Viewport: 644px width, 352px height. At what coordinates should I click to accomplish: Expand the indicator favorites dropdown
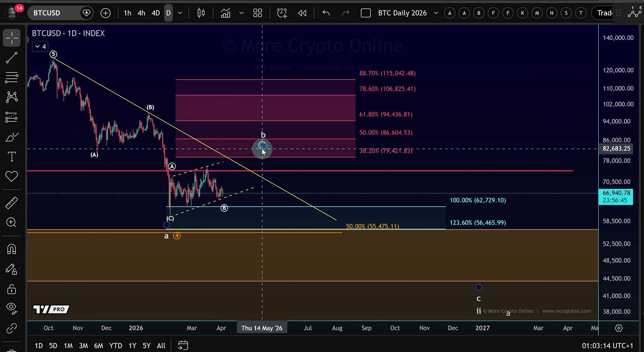pyautogui.click(x=242, y=13)
